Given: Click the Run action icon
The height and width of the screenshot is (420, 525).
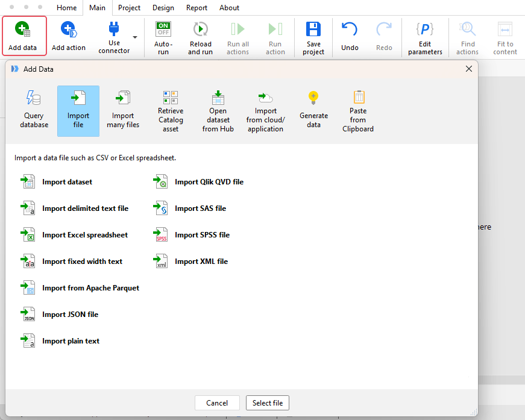Looking at the screenshot, I should coord(275,29).
